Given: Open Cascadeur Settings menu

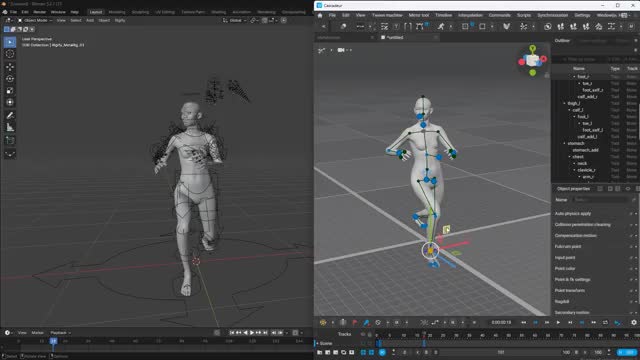Looking at the screenshot, I should (582, 15).
